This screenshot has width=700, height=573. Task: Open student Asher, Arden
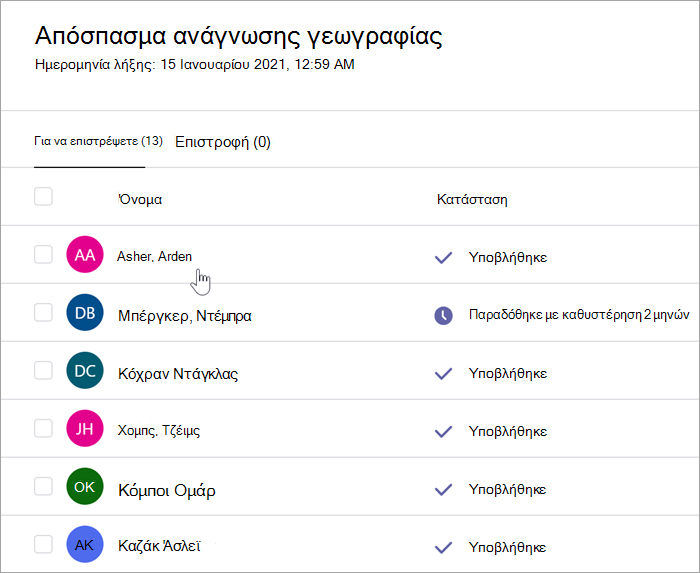pos(154,257)
